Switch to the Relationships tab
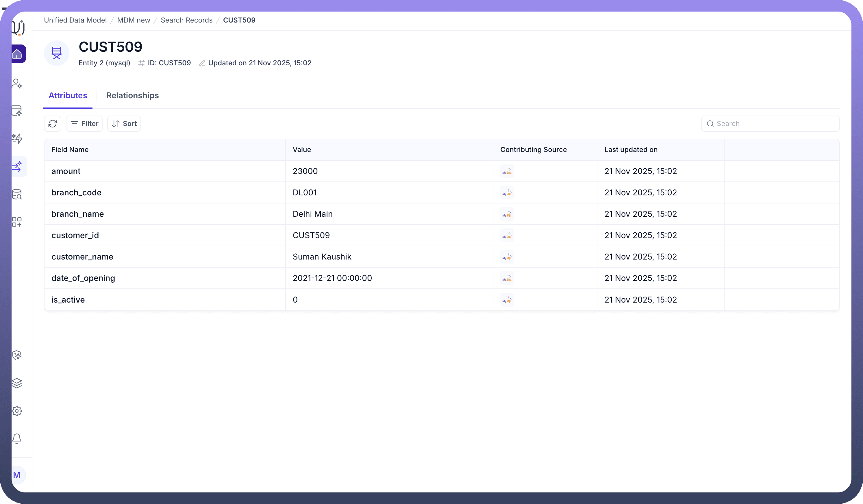863x504 pixels. 133,96
